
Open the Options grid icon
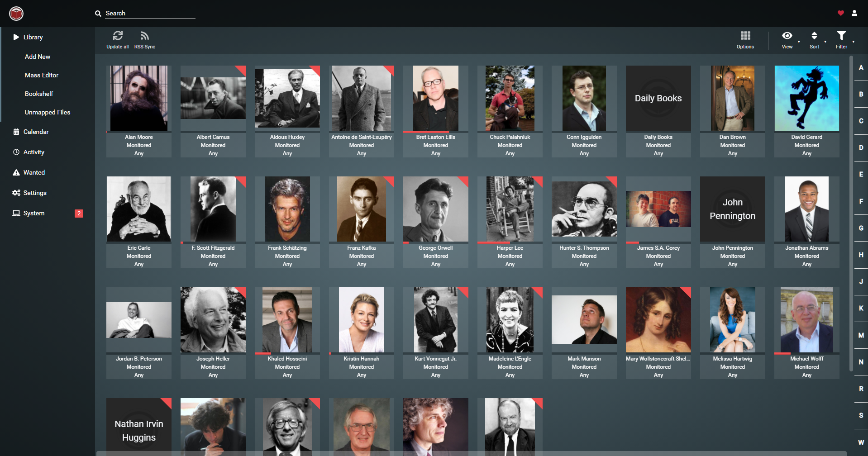tap(745, 36)
